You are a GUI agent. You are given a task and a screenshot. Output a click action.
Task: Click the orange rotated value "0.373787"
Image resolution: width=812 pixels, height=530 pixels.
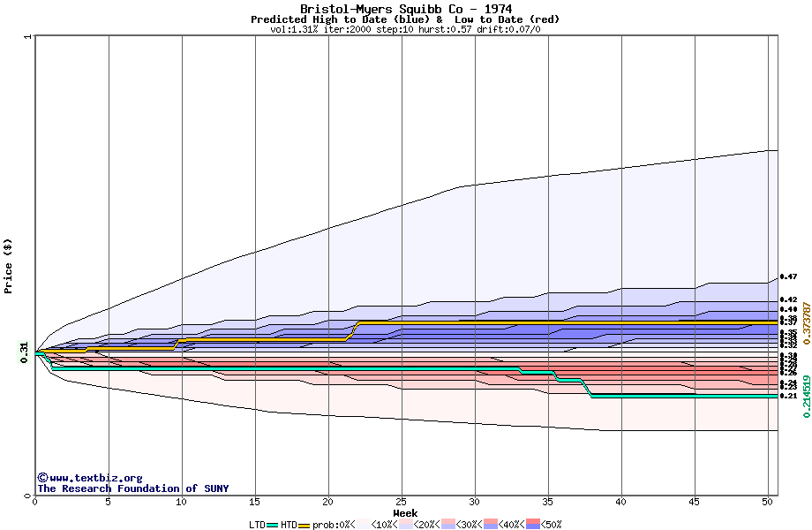pyautogui.click(x=807, y=323)
